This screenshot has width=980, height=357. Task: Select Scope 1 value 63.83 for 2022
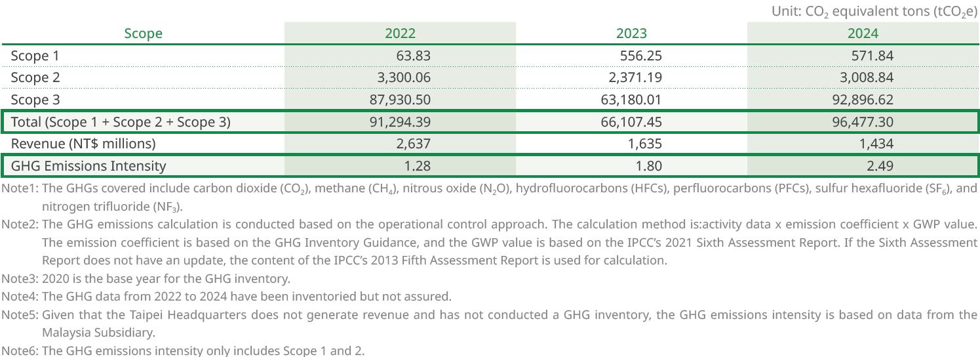click(413, 56)
